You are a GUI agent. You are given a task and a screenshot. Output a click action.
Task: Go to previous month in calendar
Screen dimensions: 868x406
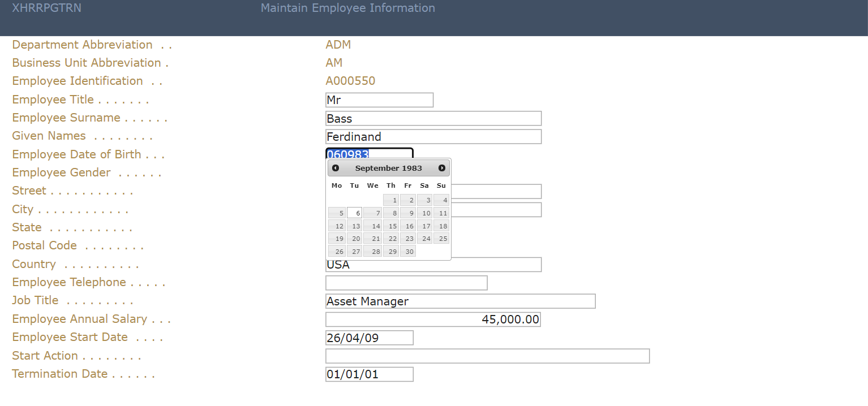(x=336, y=168)
